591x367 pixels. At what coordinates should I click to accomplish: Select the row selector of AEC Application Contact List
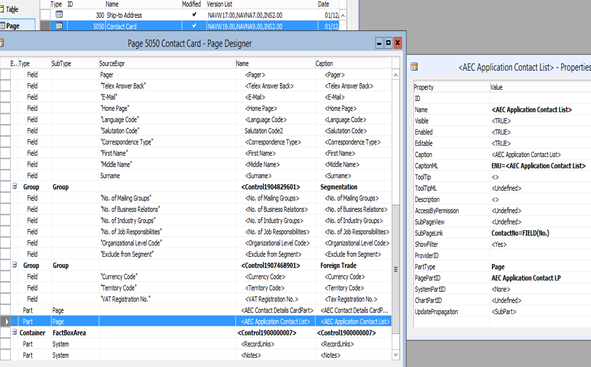(x=5, y=321)
